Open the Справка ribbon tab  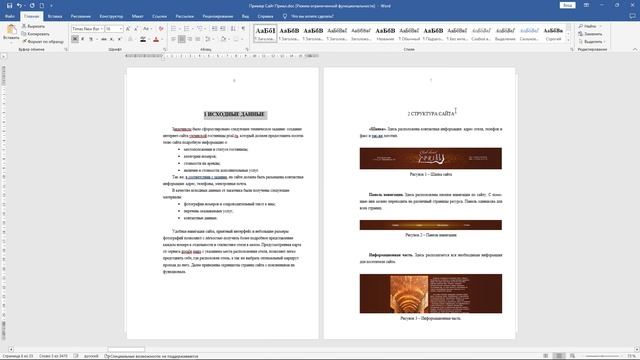pyautogui.click(x=265, y=16)
